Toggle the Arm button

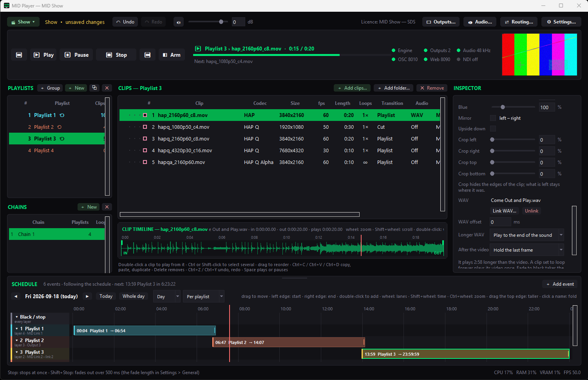[172, 55]
